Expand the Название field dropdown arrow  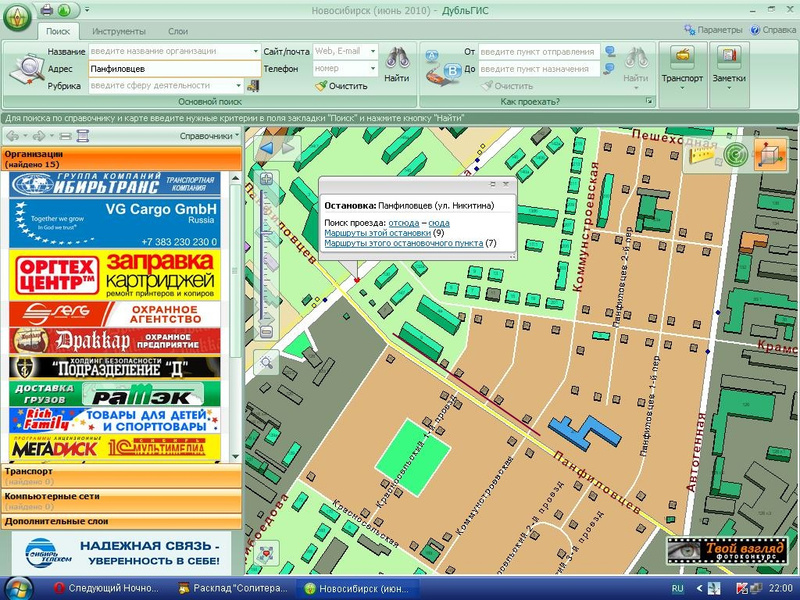(x=256, y=51)
